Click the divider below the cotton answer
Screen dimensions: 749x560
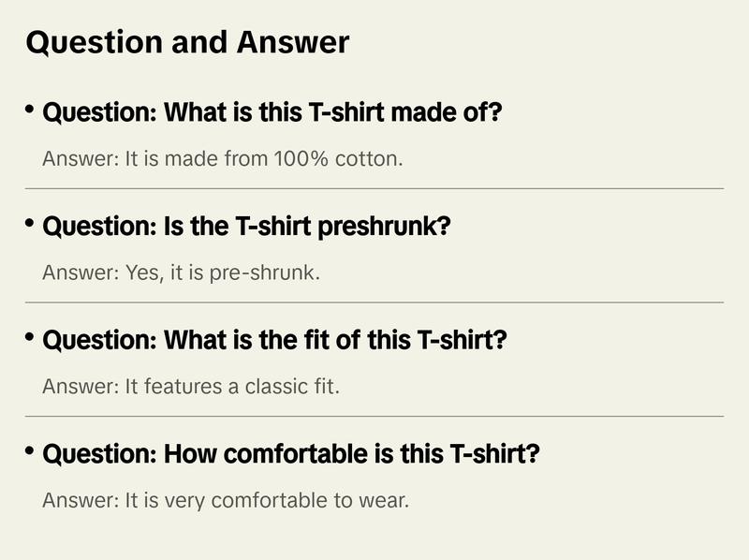(x=374, y=188)
